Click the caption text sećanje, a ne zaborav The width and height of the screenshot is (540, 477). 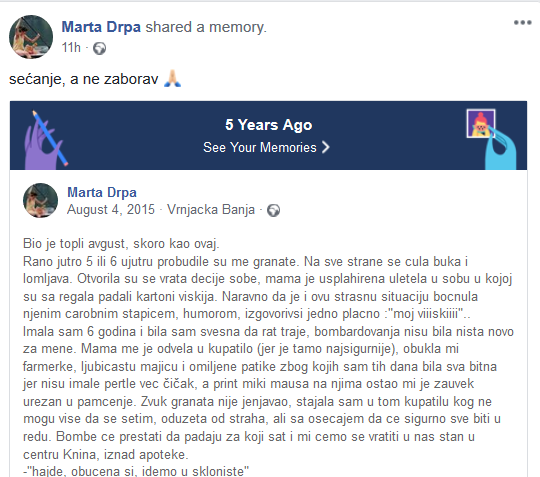point(84,79)
